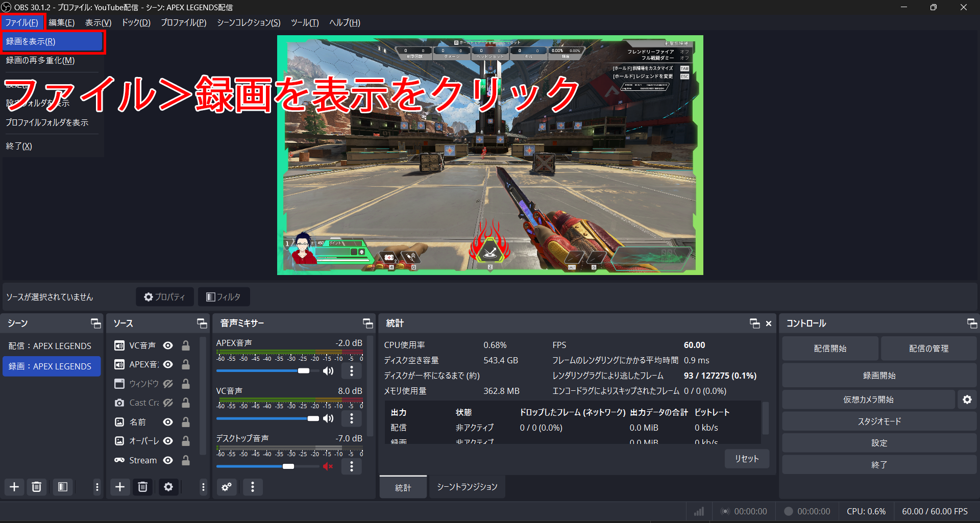Select scene 配信：APEX LEGENDS
Screen dimensions: 980x523
click(52, 346)
